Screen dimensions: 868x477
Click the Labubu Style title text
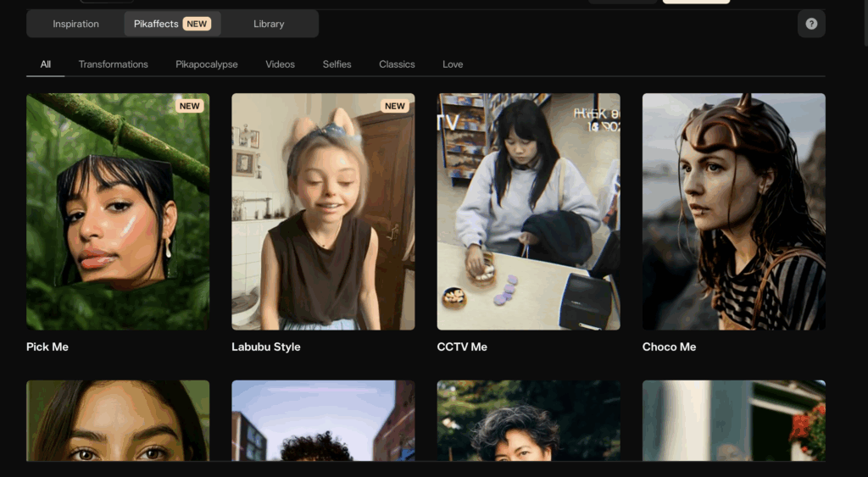point(266,347)
